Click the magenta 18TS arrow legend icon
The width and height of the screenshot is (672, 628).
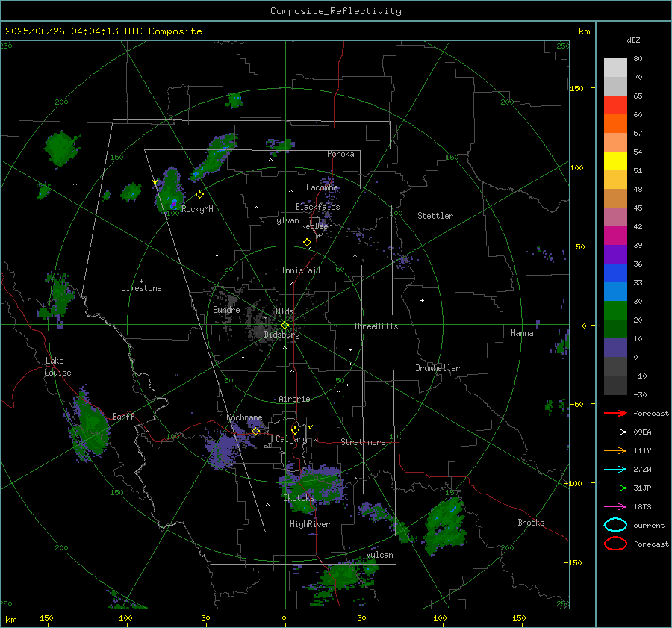click(615, 507)
